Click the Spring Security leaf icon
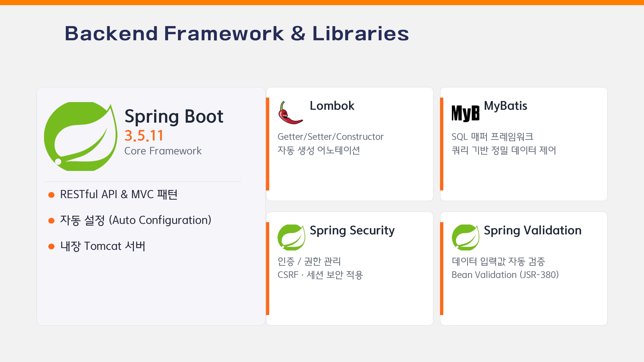This screenshot has height=362, width=644. (x=291, y=237)
